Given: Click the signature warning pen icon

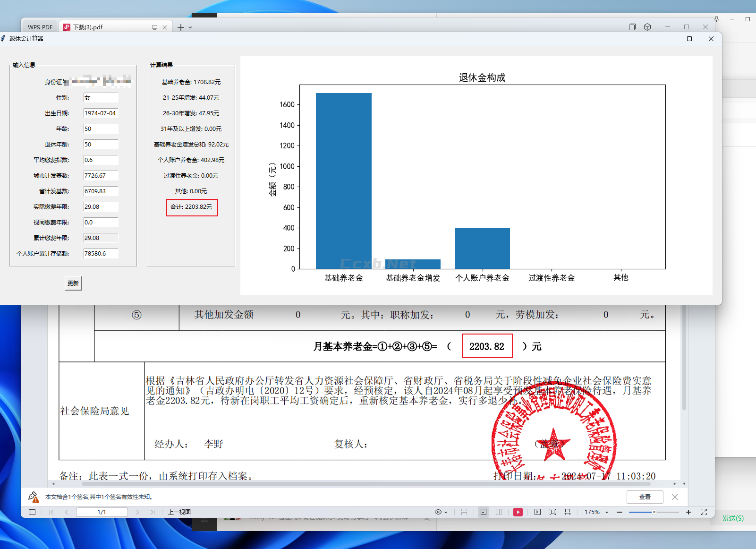Looking at the screenshot, I should (34, 497).
